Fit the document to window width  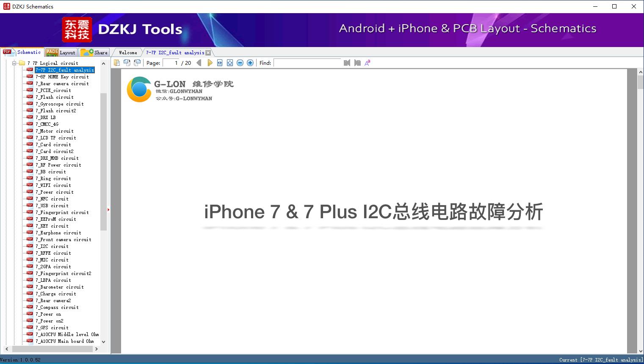[x=220, y=63]
